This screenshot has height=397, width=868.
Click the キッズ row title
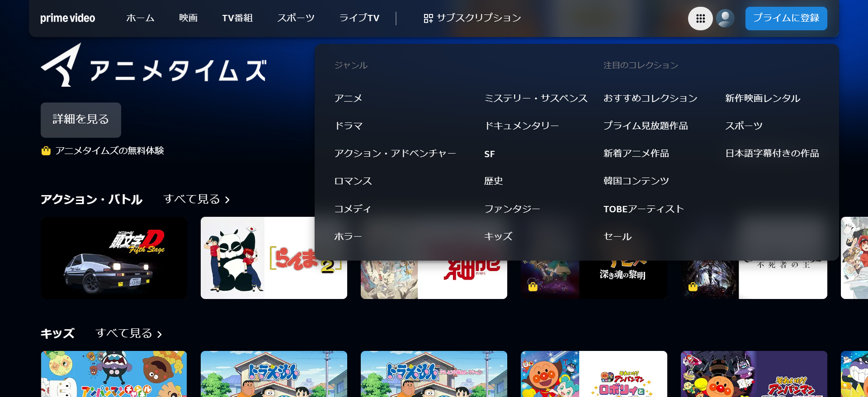tap(57, 333)
